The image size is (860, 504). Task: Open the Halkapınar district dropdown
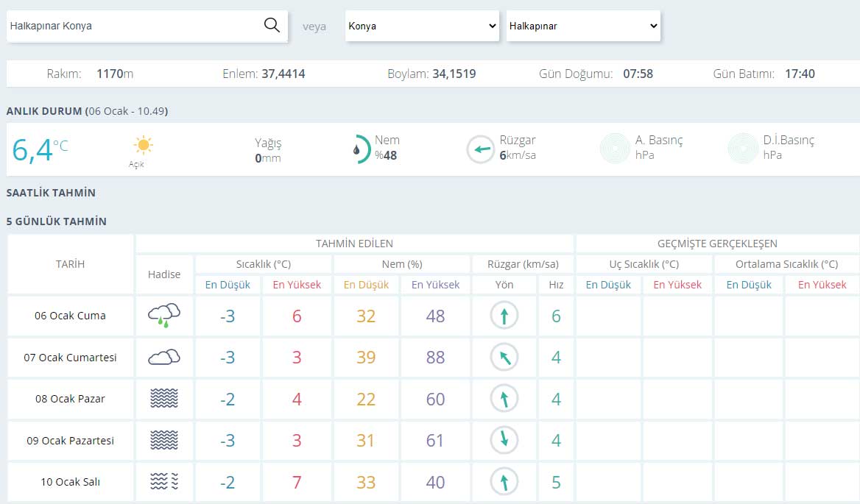584,26
